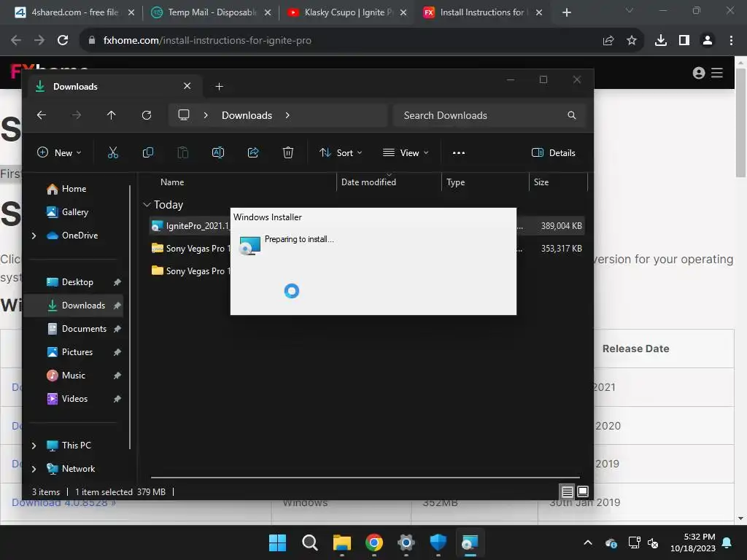Open Pictures quick access folder
Image resolution: width=747 pixels, height=560 pixels.
(77, 352)
